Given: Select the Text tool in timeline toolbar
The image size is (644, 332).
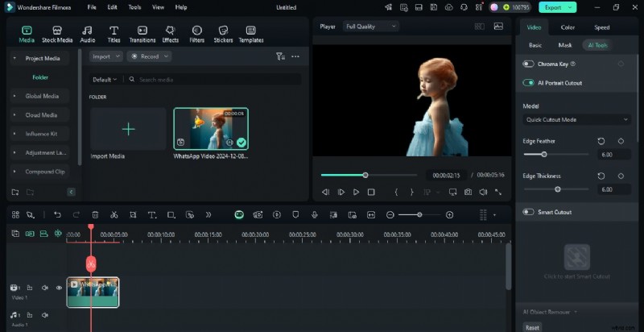Looking at the screenshot, I should click(152, 215).
